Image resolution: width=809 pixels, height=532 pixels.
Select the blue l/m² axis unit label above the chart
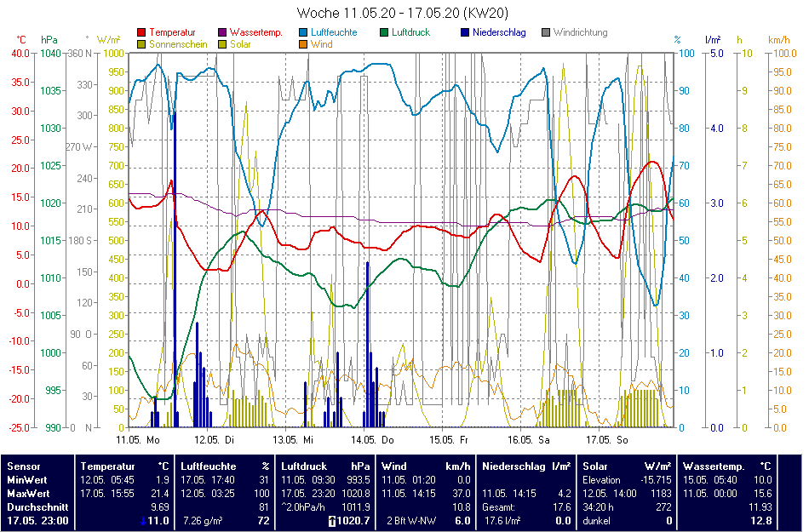(x=713, y=40)
